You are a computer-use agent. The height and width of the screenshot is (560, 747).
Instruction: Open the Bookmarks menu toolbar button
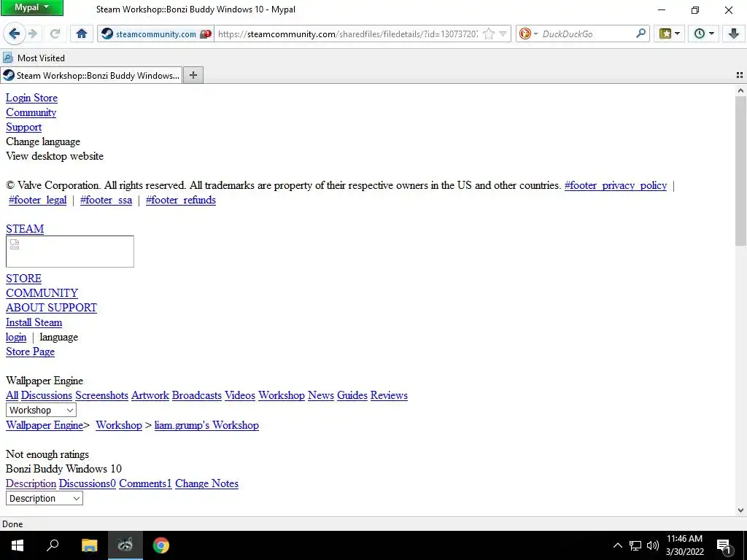(x=669, y=34)
